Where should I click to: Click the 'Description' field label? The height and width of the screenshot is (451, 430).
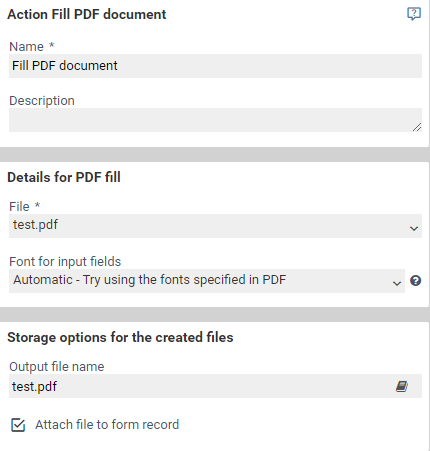pos(42,101)
